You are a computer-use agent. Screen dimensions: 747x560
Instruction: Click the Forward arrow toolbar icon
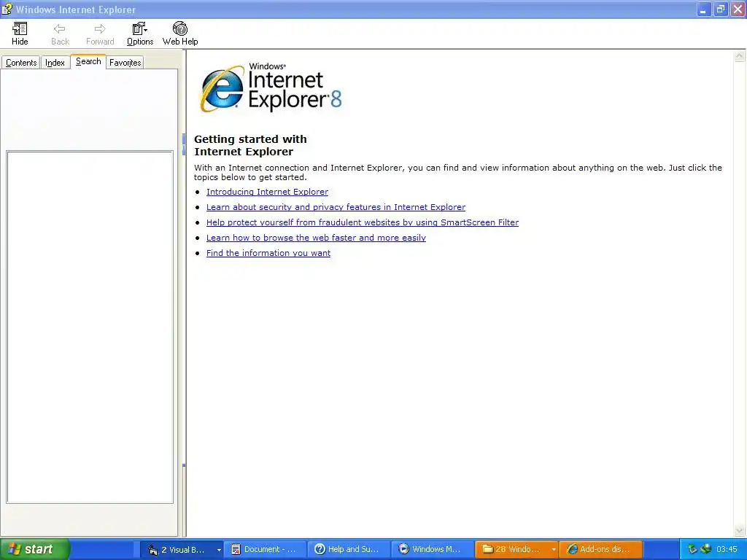pyautogui.click(x=100, y=34)
